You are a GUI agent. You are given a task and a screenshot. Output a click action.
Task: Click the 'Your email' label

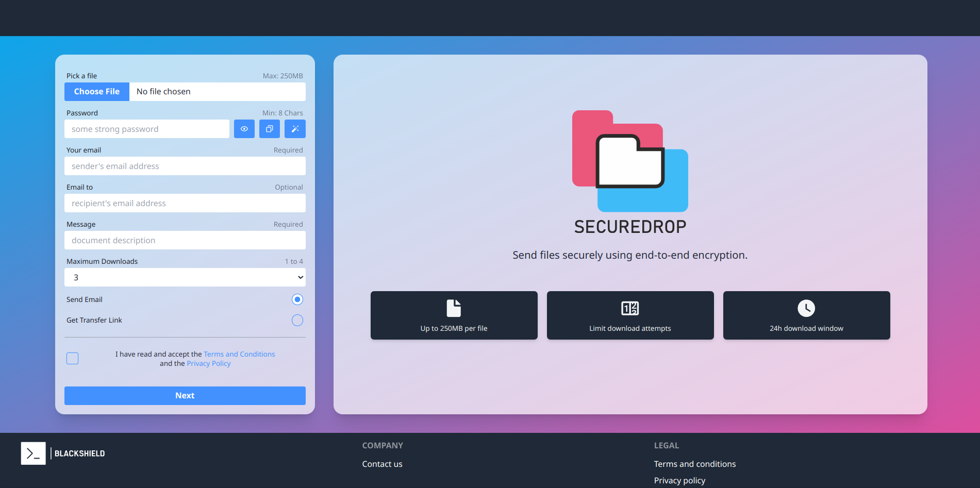tap(84, 150)
